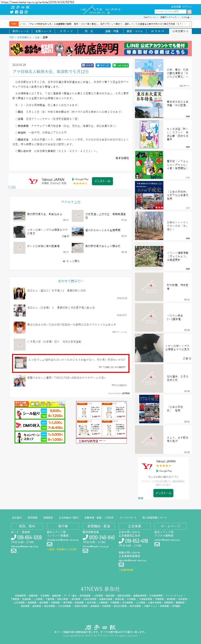Open 町村新聞、特命記者 sidebar item
The height and width of the screenshot is (644, 201).
coord(177,287)
